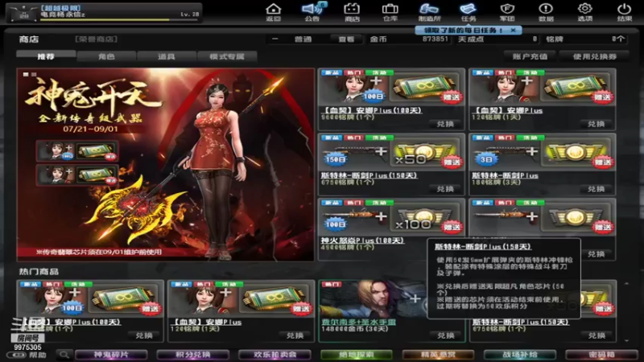This screenshot has width=644, height=362.
Task: Switch to the 道具 tab
Action: 167,56
